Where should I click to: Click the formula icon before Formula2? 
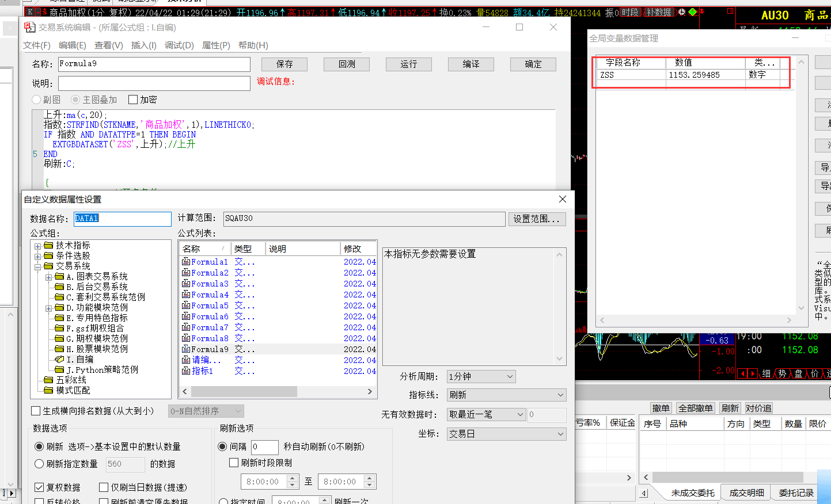click(x=186, y=273)
